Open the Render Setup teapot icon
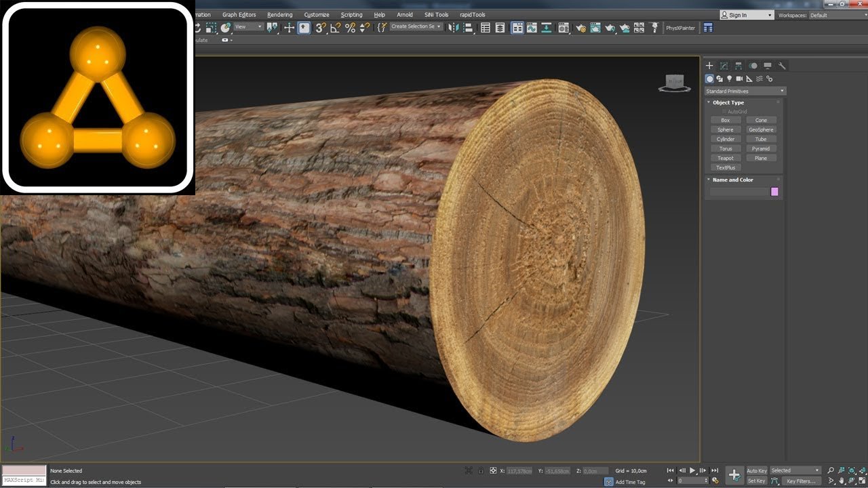The image size is (868, 488). click(x=580, y=28)
